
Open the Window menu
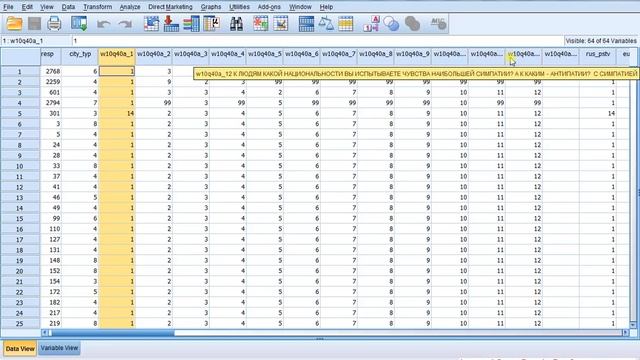(x=300, y=7)
